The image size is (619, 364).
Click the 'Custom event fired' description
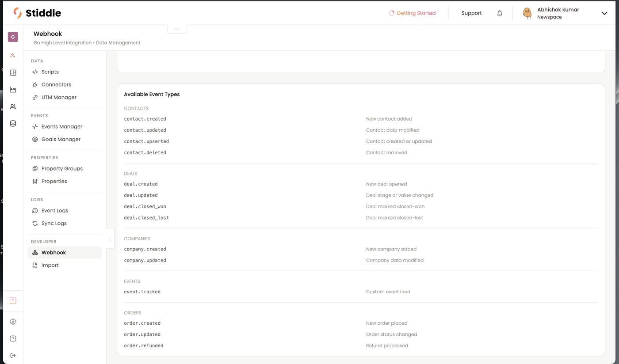(x=388, y=292)
